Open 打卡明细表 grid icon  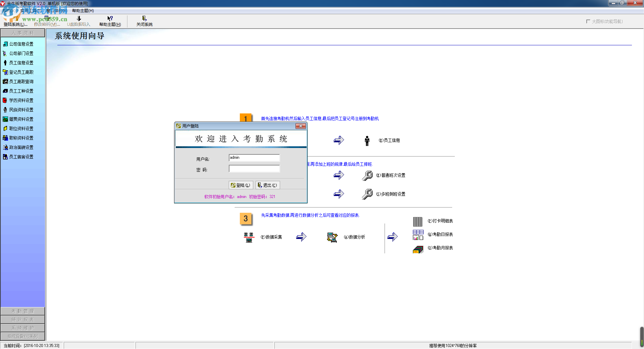tap(418, 221)
